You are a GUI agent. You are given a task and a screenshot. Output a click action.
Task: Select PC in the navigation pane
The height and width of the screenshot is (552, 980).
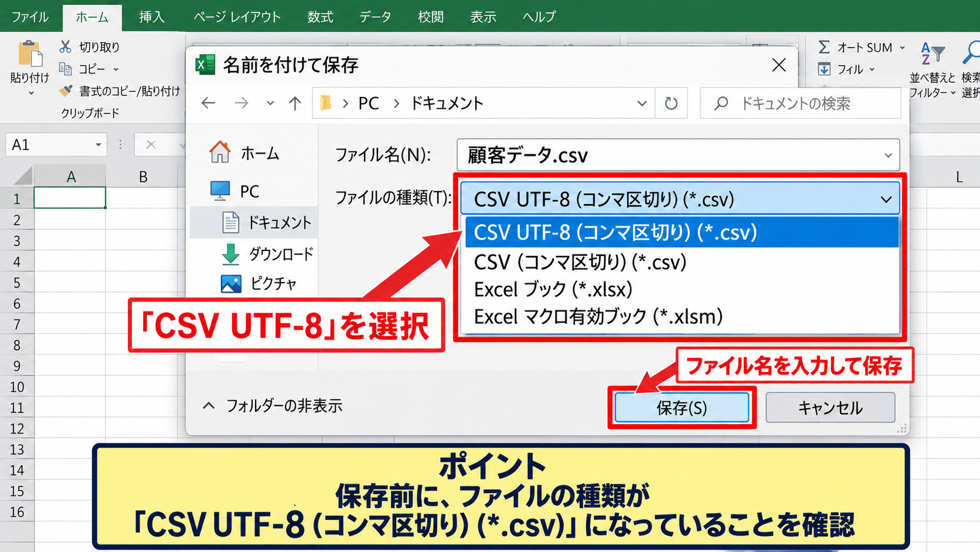pos(234,191)
